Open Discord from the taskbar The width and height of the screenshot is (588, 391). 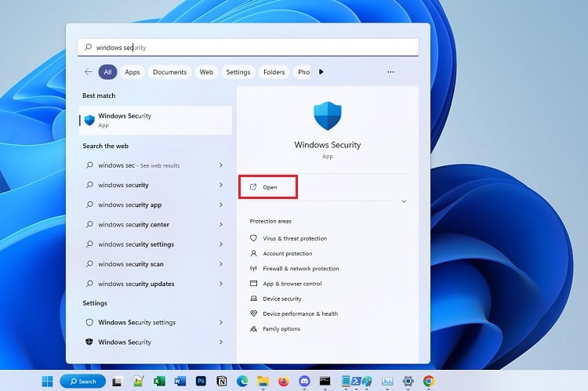[304, 382]
